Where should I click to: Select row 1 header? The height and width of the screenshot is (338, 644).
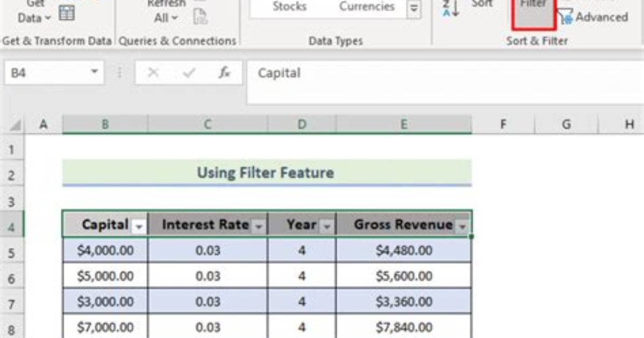pyautogui.click(x=12, y=150)
